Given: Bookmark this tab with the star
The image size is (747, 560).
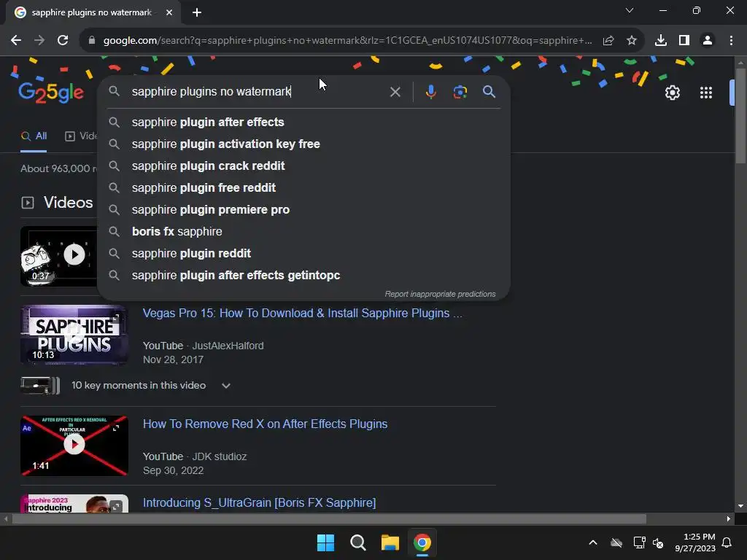Looking at the screenshot, I should click(632, 41).
